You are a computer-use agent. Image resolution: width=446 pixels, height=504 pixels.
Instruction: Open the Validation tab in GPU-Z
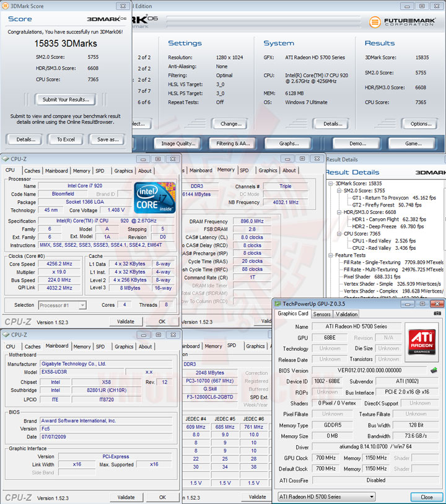click(x=346, y=314)
